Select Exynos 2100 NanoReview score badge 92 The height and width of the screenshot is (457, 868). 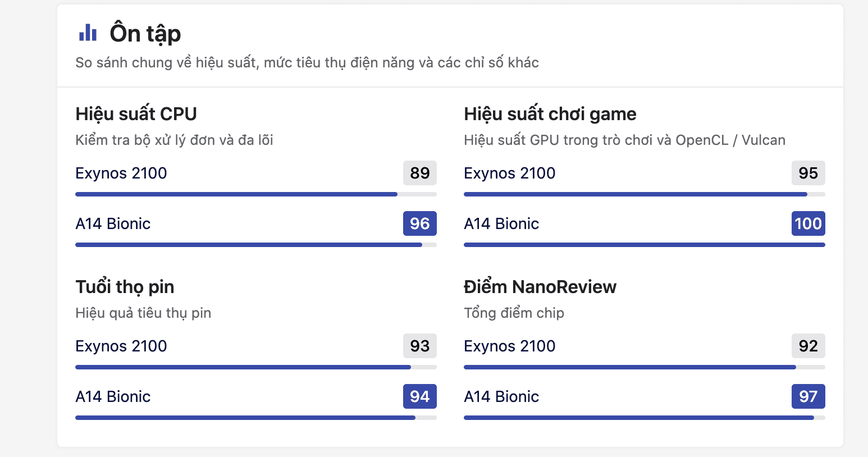(x=808, y=346)
